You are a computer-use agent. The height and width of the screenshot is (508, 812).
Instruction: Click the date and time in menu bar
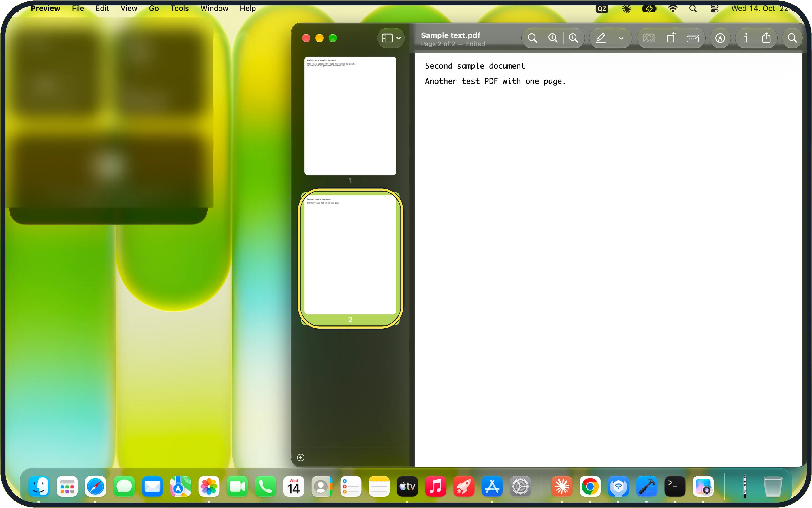(x=766, y=8)
